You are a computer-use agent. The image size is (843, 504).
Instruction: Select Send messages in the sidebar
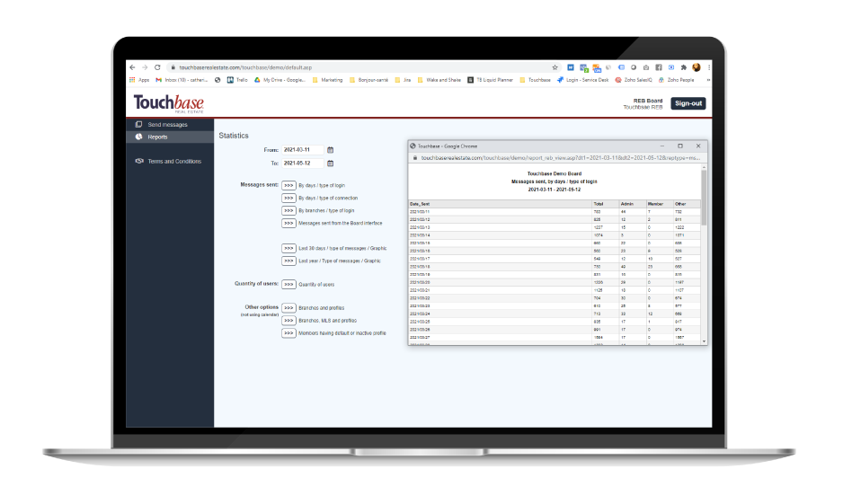170,125
